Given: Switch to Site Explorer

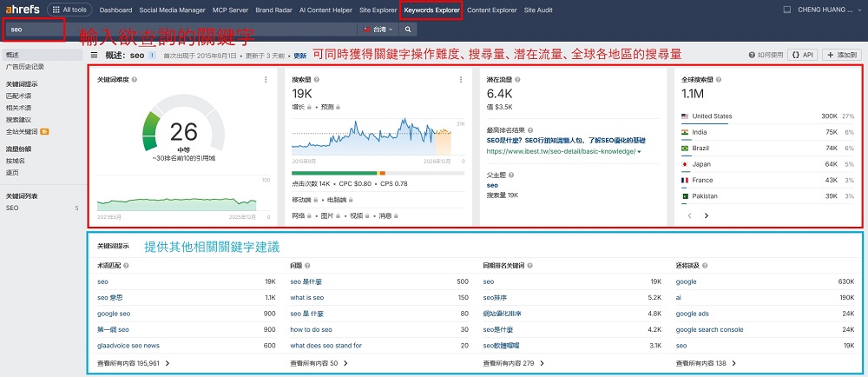Looking at the screenshot, I should pos(378,10).
